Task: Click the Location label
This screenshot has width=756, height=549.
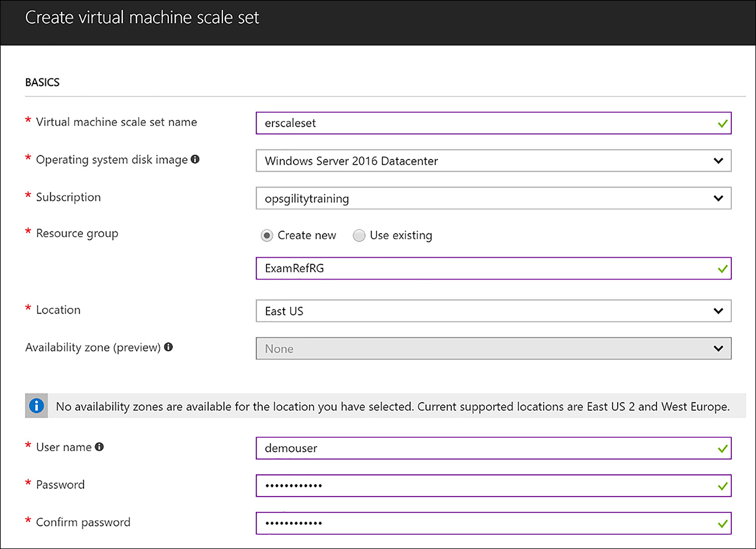Action: pyautogui.click(x=58, y=310)
